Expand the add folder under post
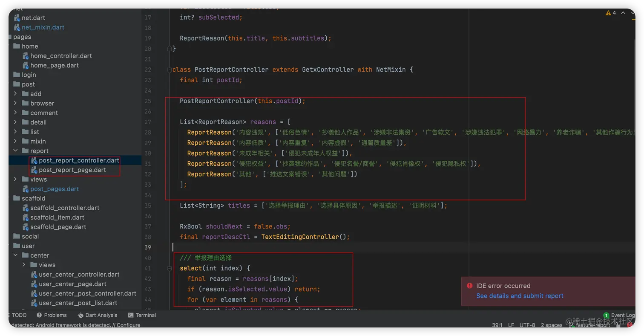Image resolution: width=644 pixels, height=336 pixels. coord(15,94)
